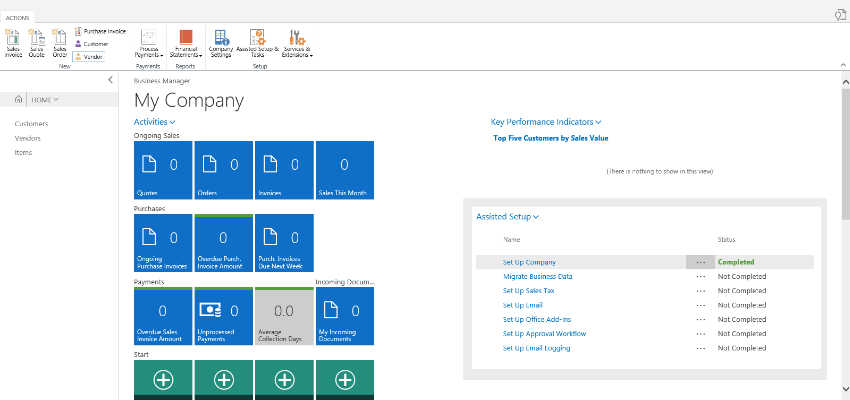The image size is (850, 400).
Task: Click the second Start plus tile
Action: click(223, 380)
